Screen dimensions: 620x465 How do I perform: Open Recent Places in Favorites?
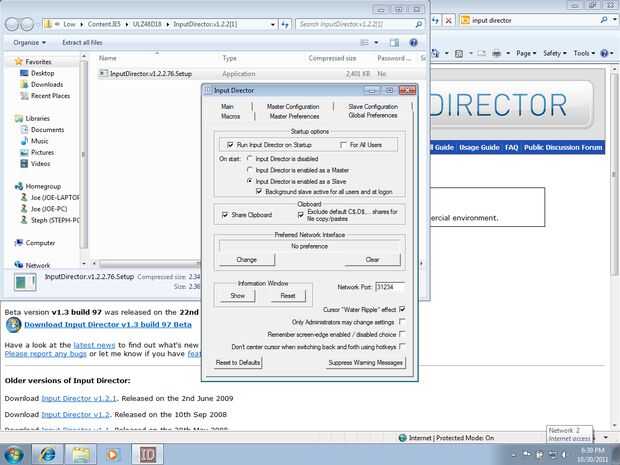point(45,96)
